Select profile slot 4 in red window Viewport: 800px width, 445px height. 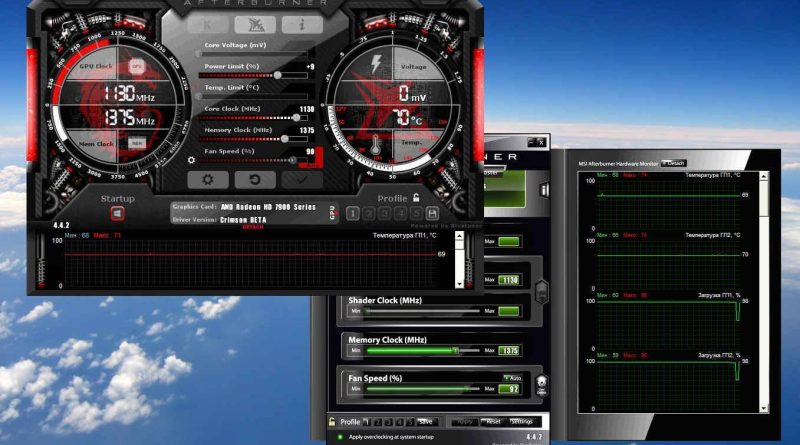coord(401,213)
